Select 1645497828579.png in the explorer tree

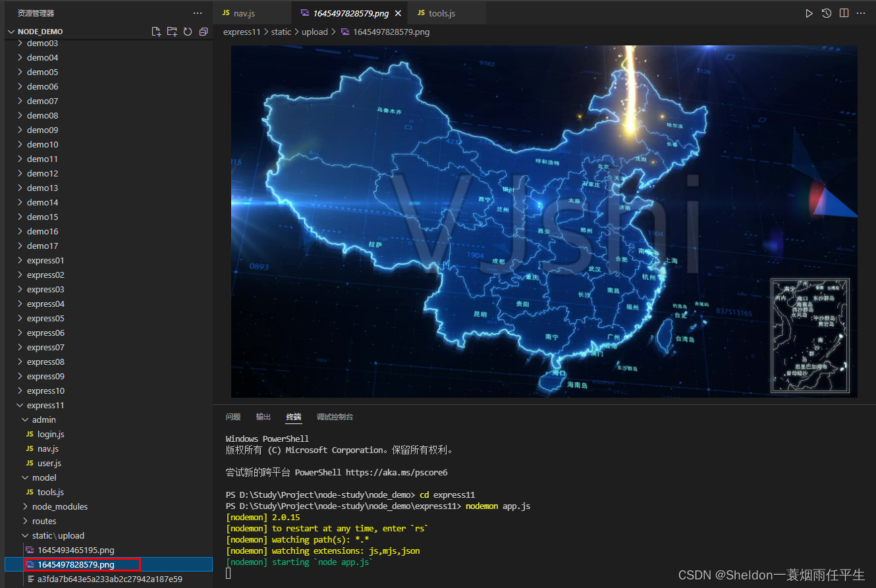pyautogui.click(x=109, y=564)
